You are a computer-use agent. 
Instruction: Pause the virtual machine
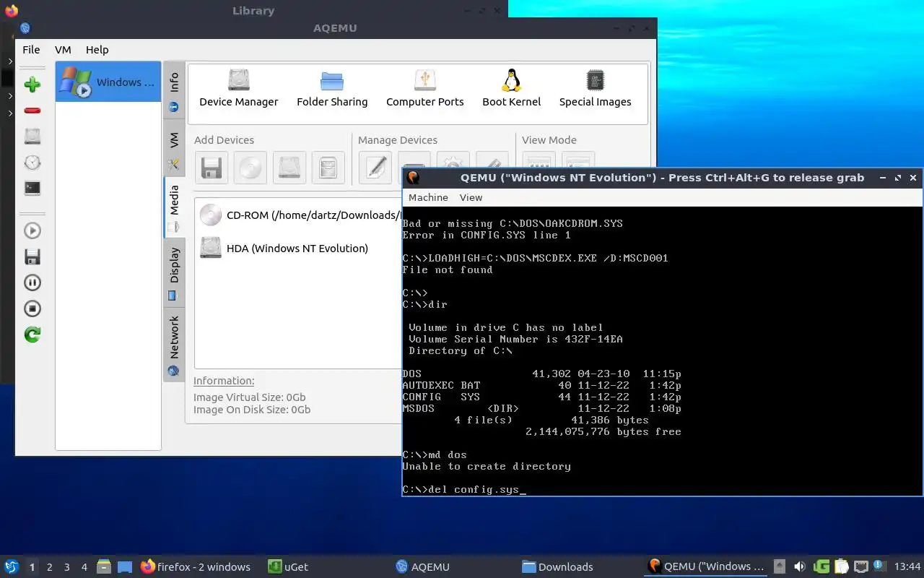click(x=32, y=282)
